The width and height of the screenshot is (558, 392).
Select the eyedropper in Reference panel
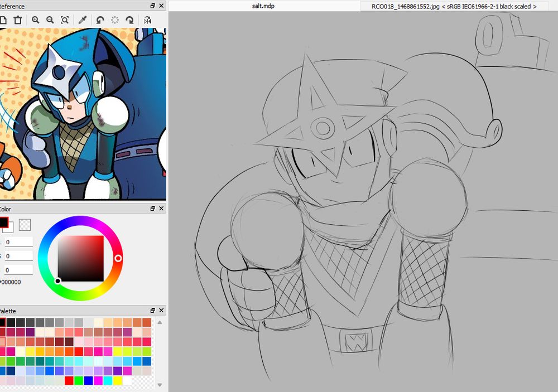coord(83,20)
